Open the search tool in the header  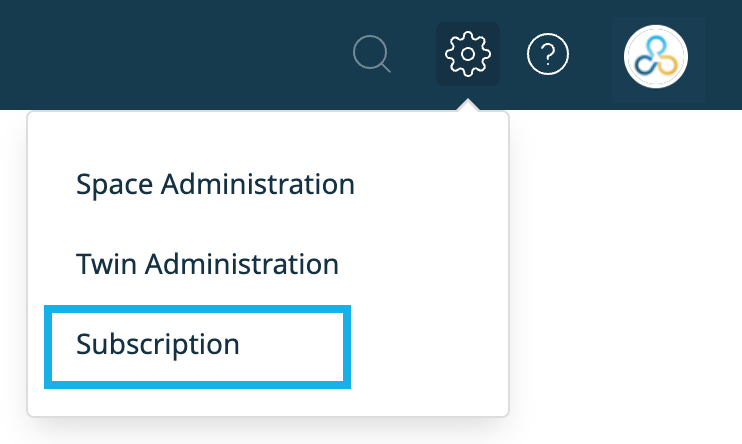tap(371, 54)
